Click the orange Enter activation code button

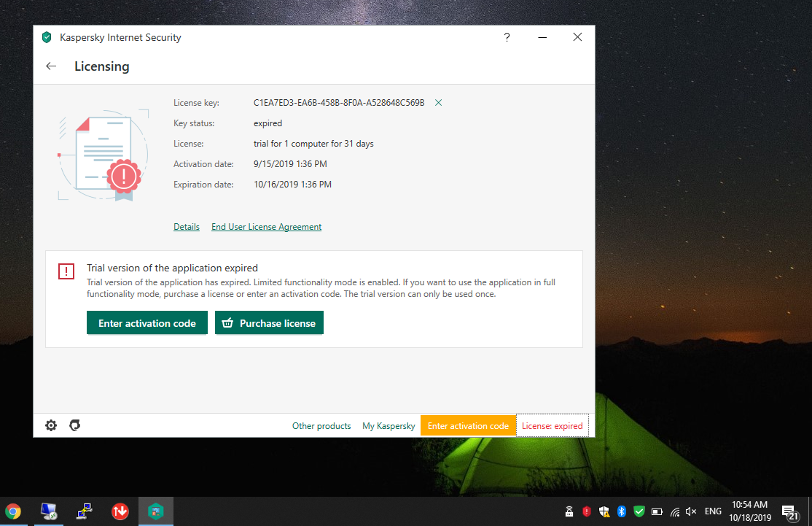coord(468,426)
